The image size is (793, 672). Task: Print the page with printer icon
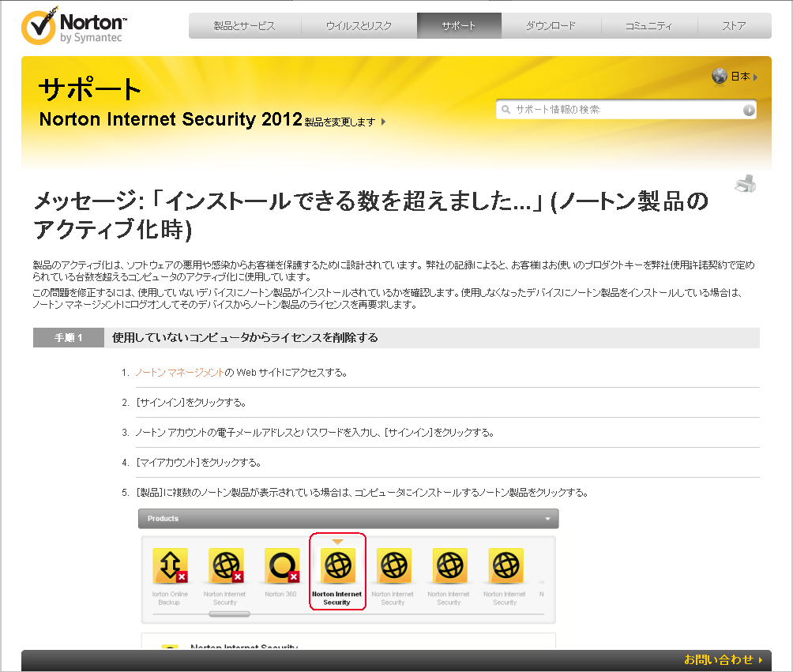click(x=746, y=183)
